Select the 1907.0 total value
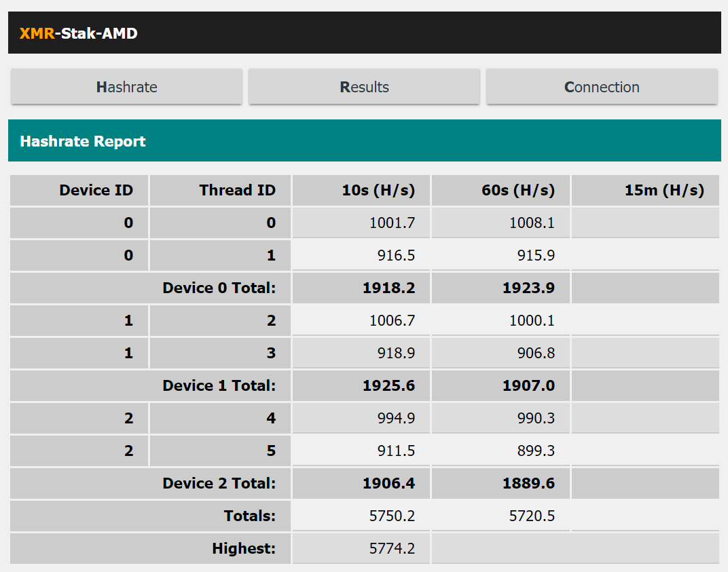This screenshot has height=572, width=728. click(x=529, y=385)
